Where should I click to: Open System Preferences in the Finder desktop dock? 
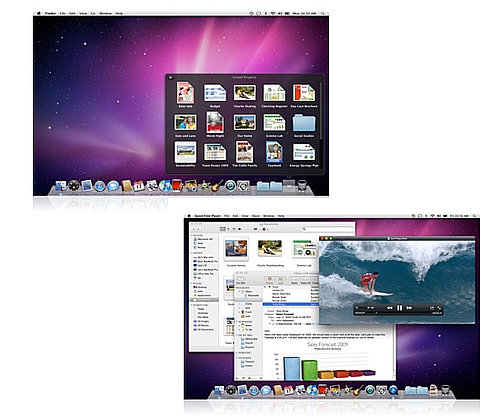click(243, 186)
